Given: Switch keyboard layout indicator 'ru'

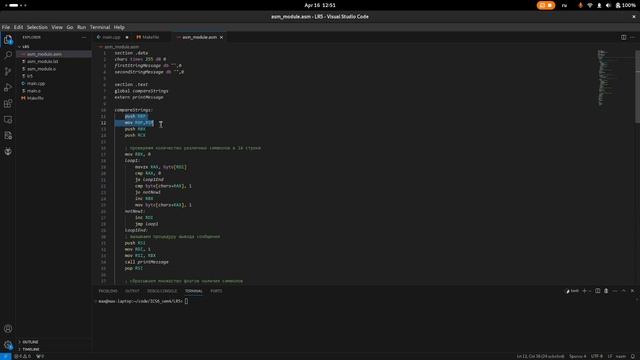Looking at the screenshot, I should 564,5.
